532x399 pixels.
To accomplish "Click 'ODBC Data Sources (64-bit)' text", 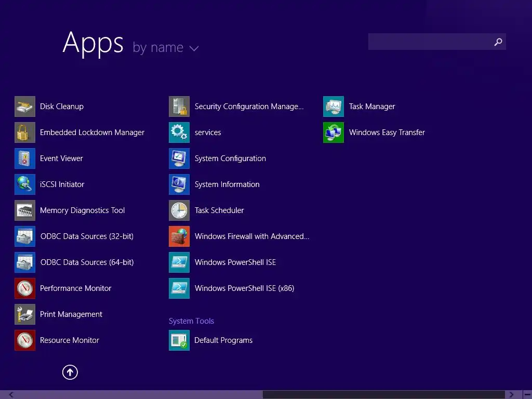I will (x=87, y=262).
